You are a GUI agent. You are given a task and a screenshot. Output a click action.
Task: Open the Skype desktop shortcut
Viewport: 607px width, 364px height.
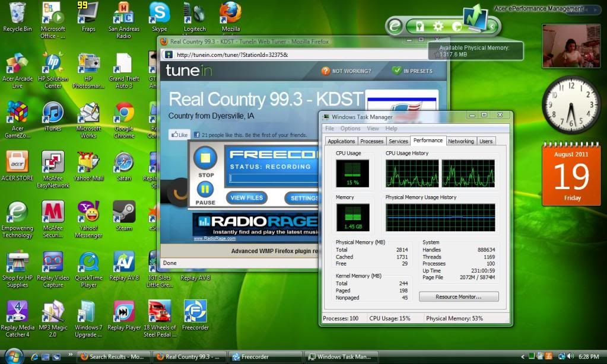pos(159,13)
